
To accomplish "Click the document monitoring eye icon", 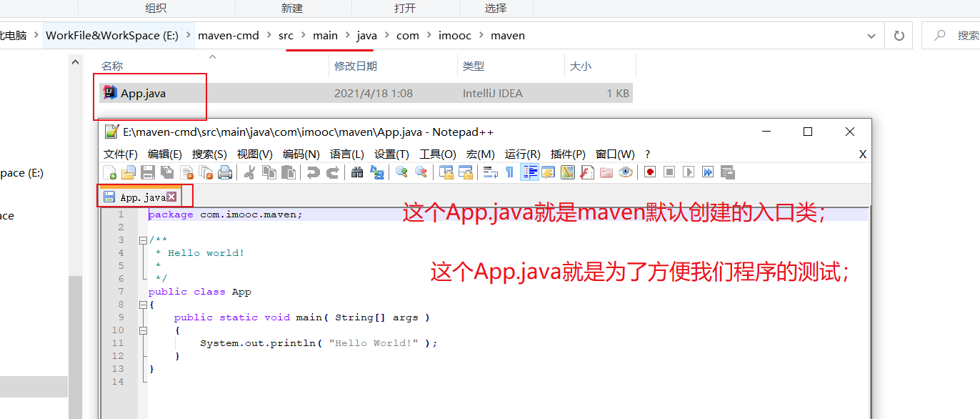I will 626,172.
